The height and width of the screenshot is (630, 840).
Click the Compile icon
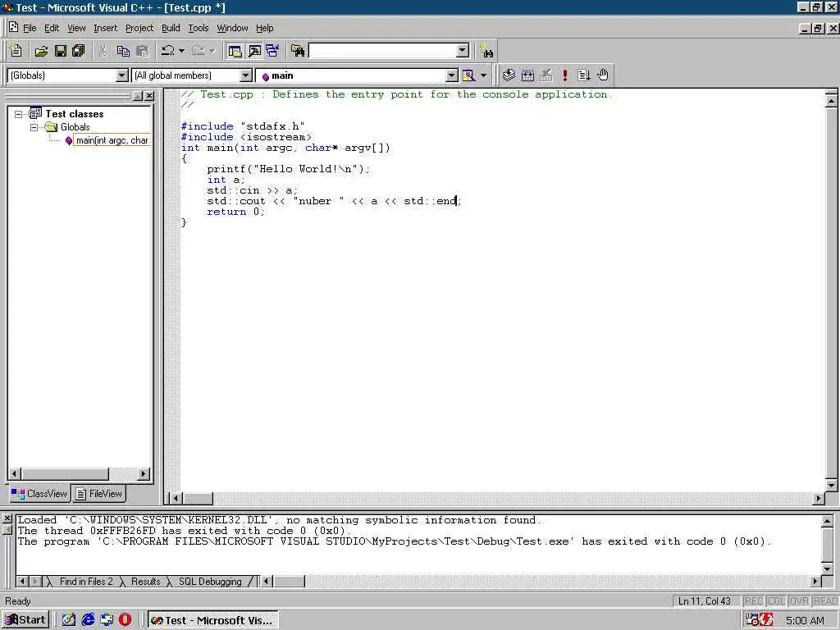tap(509, 75)
